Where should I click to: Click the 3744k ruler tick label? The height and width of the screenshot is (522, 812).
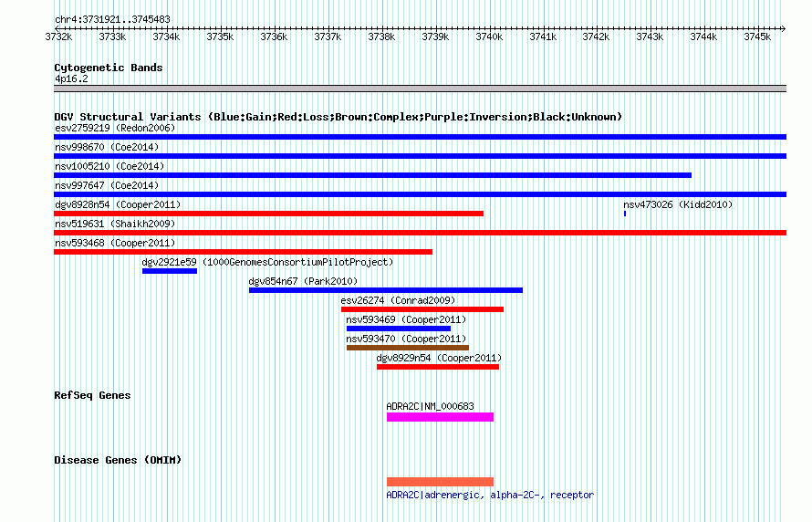tap(703, 37)
